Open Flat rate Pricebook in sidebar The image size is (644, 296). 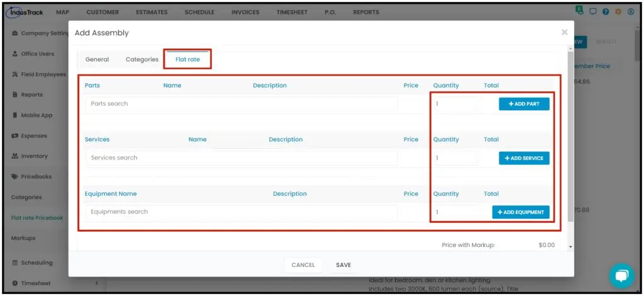click(x=37, y=218)
